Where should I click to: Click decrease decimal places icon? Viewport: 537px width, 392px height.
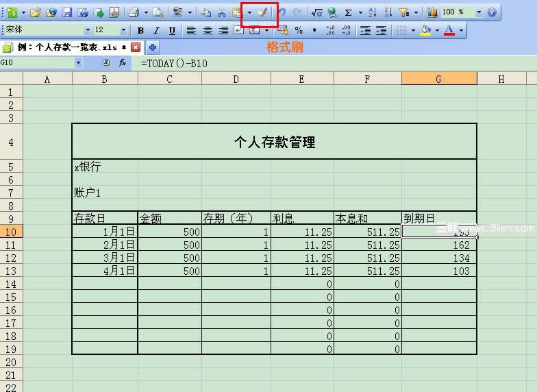[346, 31]
